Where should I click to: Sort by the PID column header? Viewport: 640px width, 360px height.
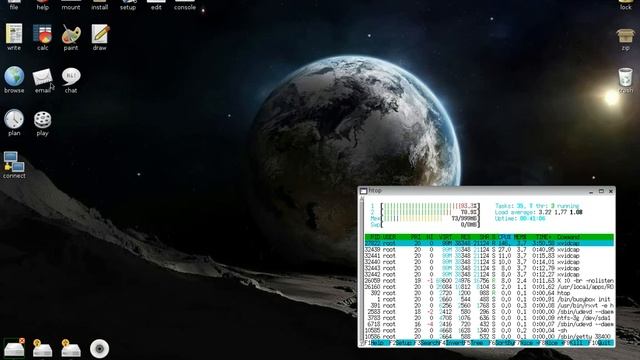point(374,237)
